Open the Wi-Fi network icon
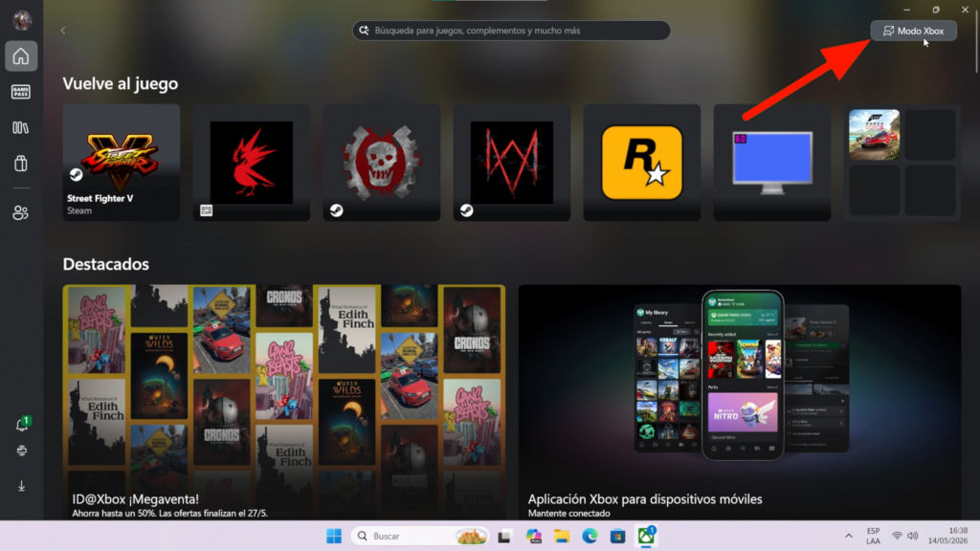The image size is (980, 551). click(x=898, y=536)
